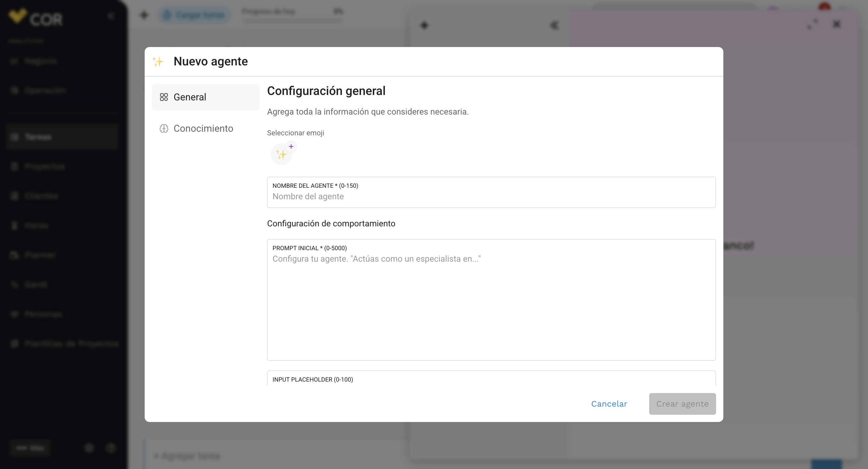Click into the Prompt inicial text area
The image size is (868, 469).
pyautogui.click(x=491, y=300)
